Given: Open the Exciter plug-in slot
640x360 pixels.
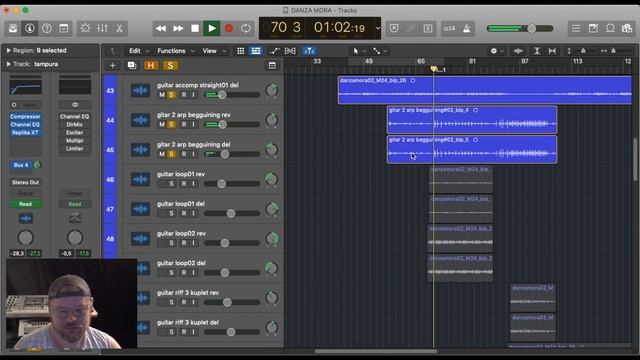Looking at the screenshot, I should coord(75,133).
